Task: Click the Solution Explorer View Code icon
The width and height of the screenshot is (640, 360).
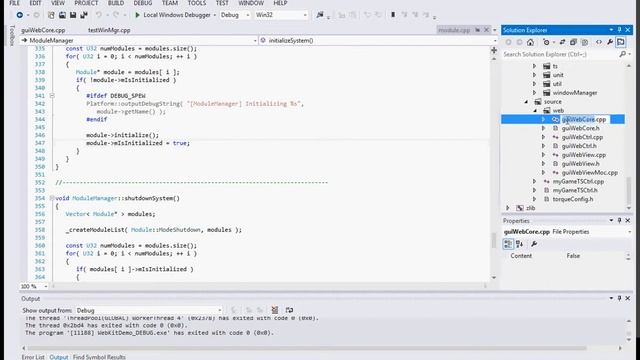Action: [x=599, y=42]
